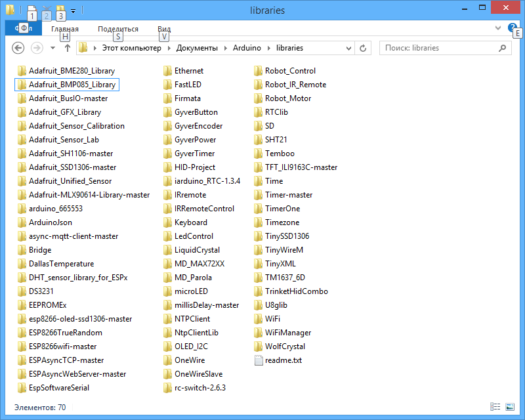Select the Adafruit_GFX_Library folder
525x420 pixels.
pos(65,112)
